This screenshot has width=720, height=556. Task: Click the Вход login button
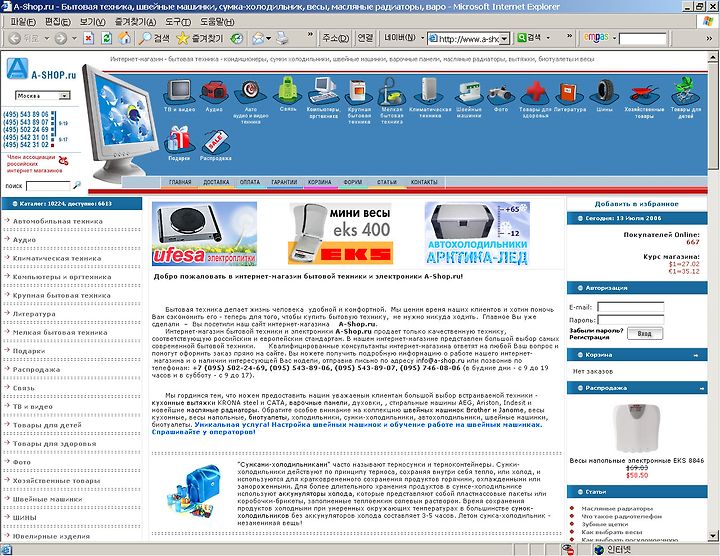click(x=644, y=334)
